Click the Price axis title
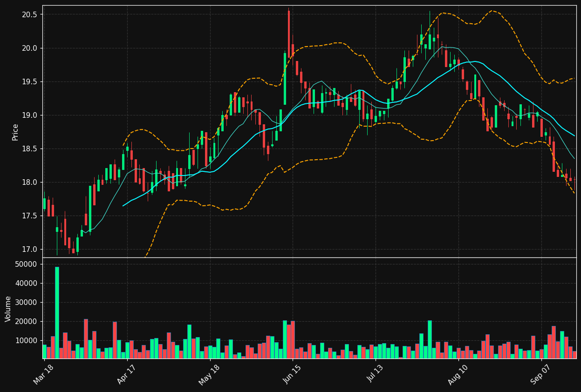Viewport: 581px width, 392px height. [x=15, y=132]
